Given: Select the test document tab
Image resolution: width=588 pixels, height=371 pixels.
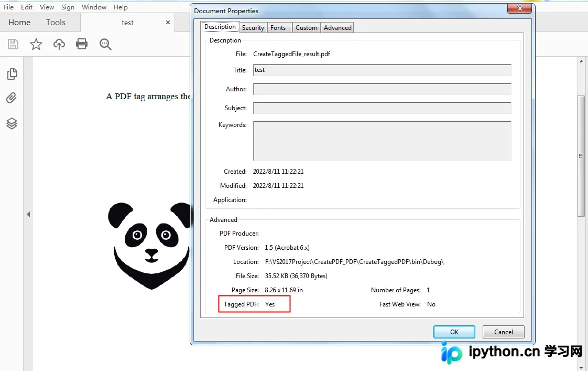Looking at the screenshot, I should (127, 23).
